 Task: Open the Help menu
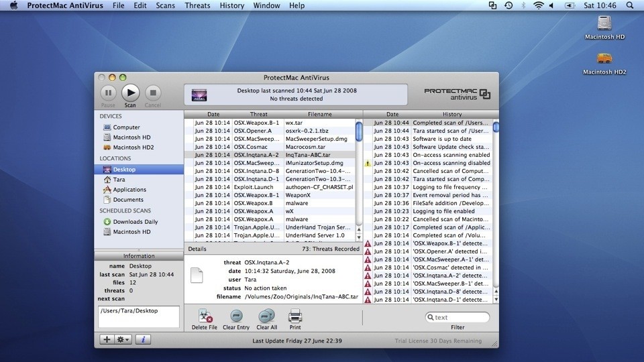[297, 5]
